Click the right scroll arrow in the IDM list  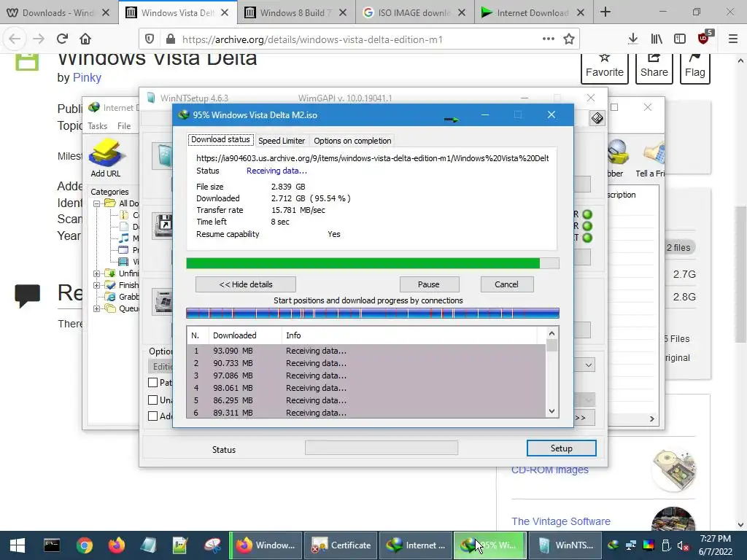pos(651,419)
